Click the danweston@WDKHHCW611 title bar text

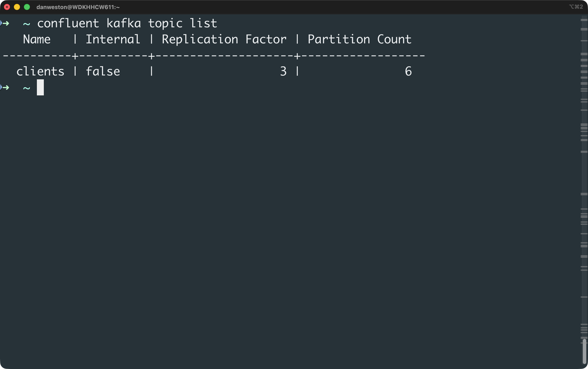point(78,7)
